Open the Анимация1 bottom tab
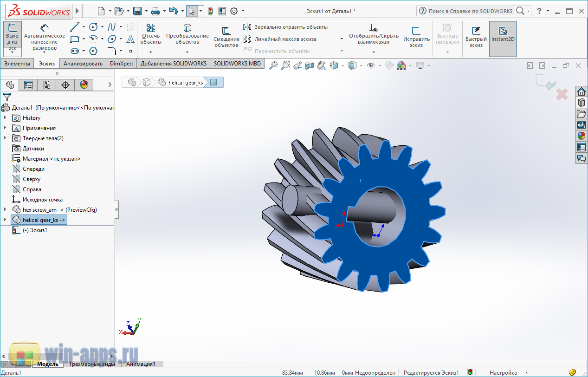This screenshot has width=588, height=377. tap(141, 364)
